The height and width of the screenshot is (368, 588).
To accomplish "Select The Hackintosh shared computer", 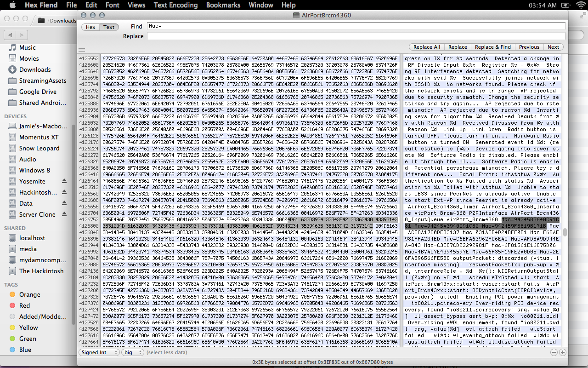I will [x=41, y=271].
